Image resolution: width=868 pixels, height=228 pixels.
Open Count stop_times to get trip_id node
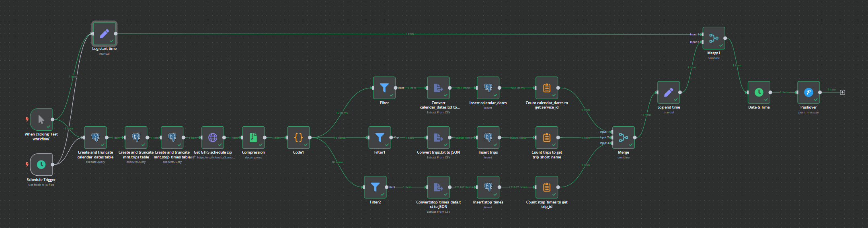click(547, 187)
